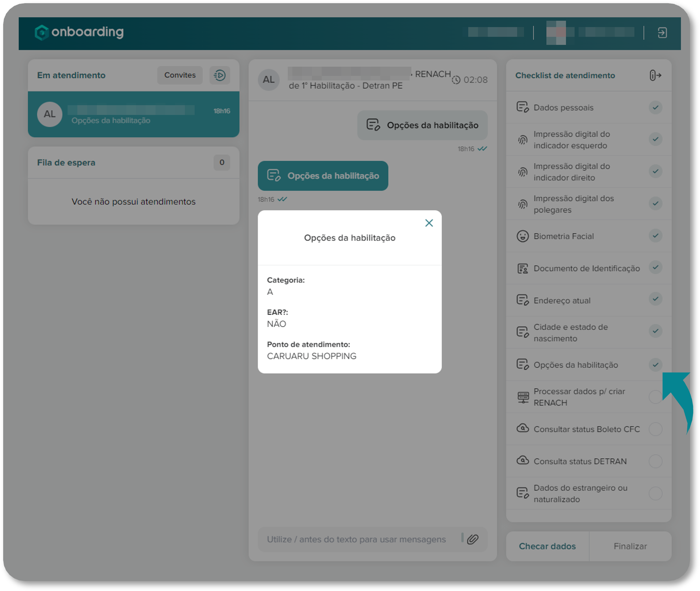The image size is (700, 591).
Task: Toggle the Consulta status DETRAN check circle
Action: (655, 461)
